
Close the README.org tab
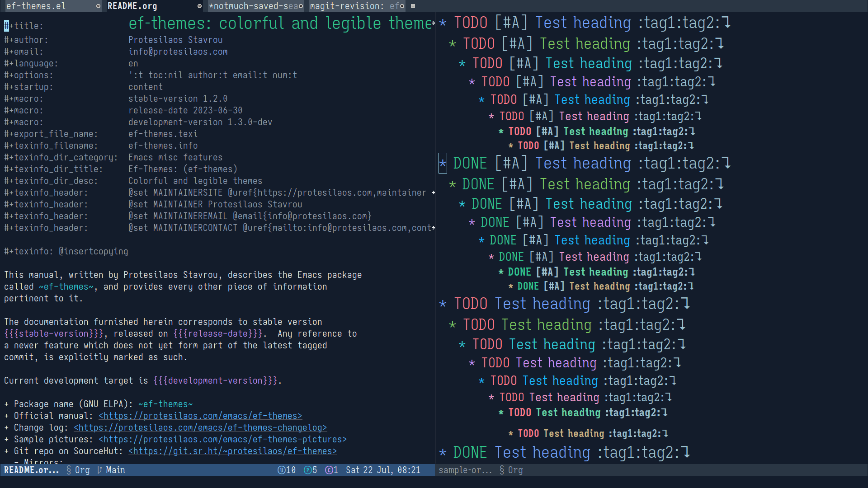tap(199, 6)
